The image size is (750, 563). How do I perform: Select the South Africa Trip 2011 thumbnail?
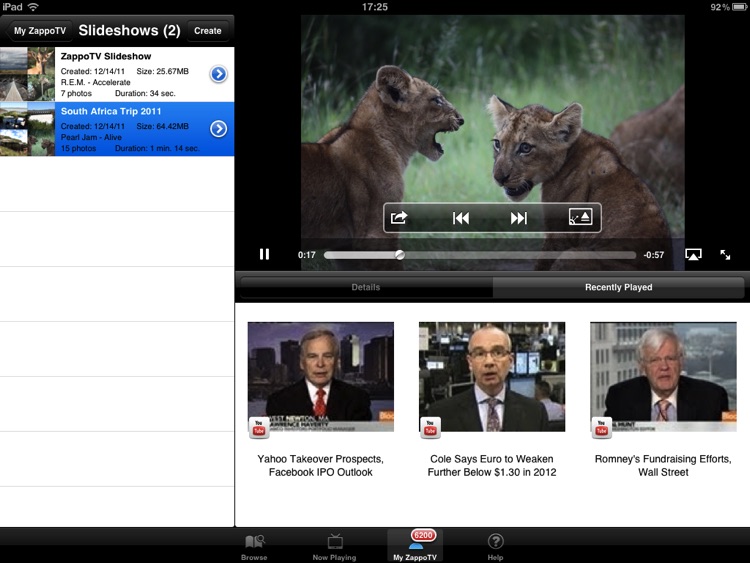(x=27, y=129)
